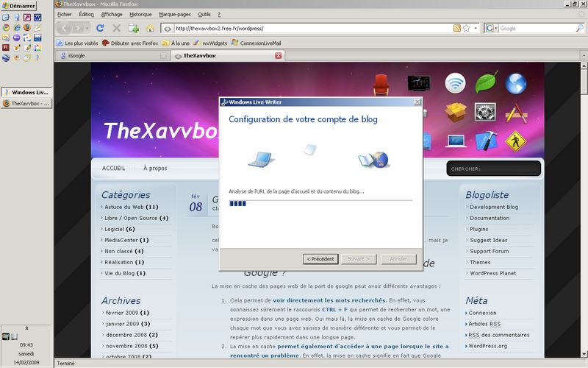The image size is (588, 368).
Task: Open the À propos page link
Action: 155,169
